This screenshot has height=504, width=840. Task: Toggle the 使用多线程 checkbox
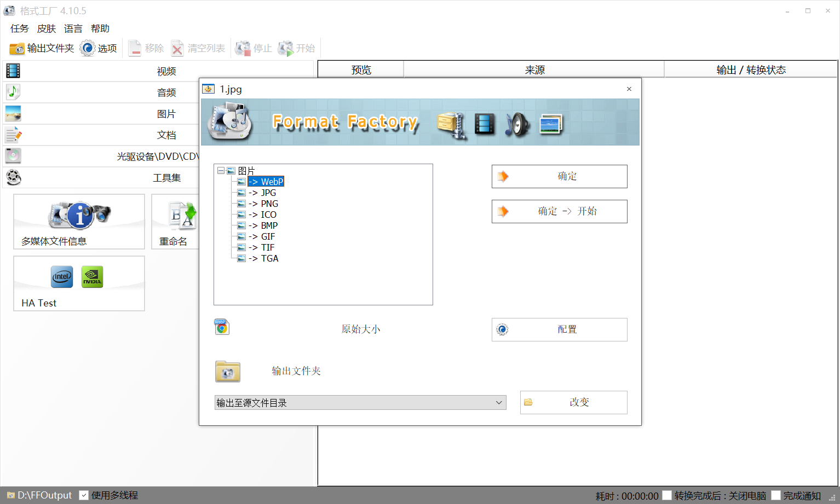(84, 495)
